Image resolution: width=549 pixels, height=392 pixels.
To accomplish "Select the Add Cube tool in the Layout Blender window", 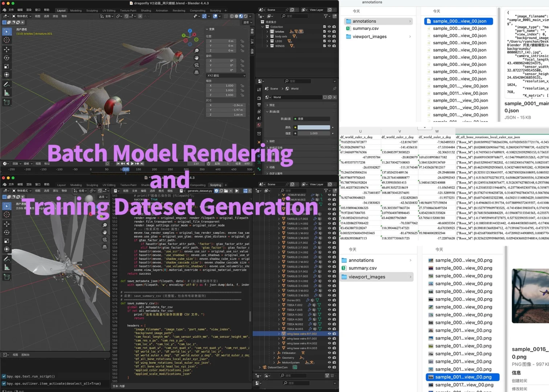I will 7,102.
